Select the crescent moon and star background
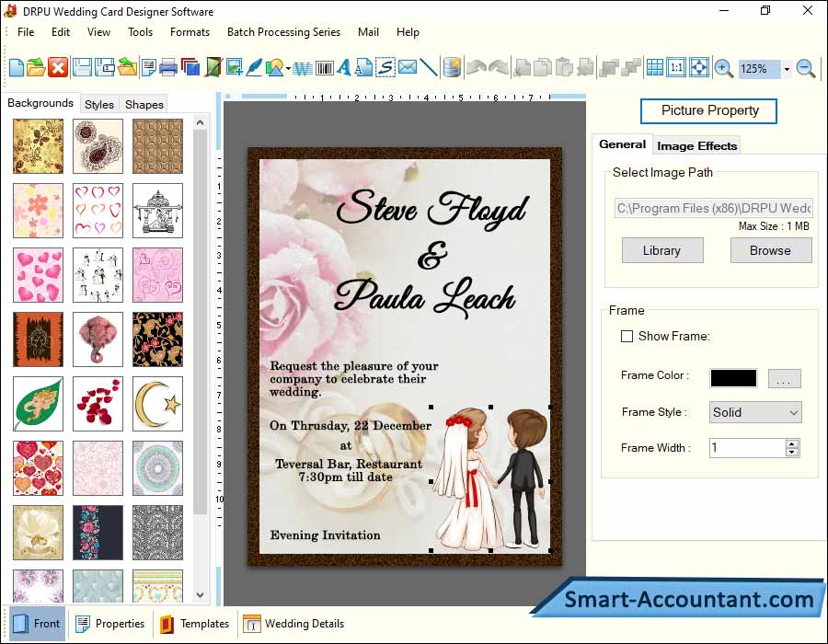The height and width of the screenshot is (644, 828). pyautogui.click(x=158, y=404)
